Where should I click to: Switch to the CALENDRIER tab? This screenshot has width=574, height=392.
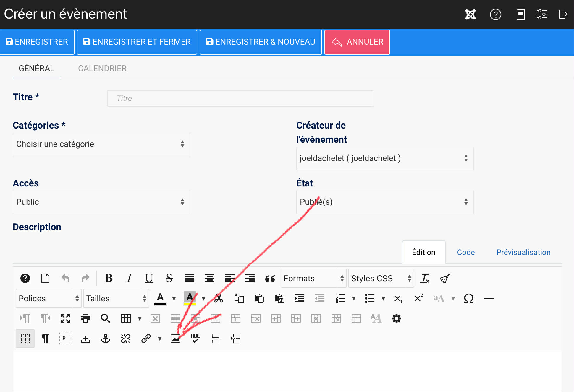[102, 68]
